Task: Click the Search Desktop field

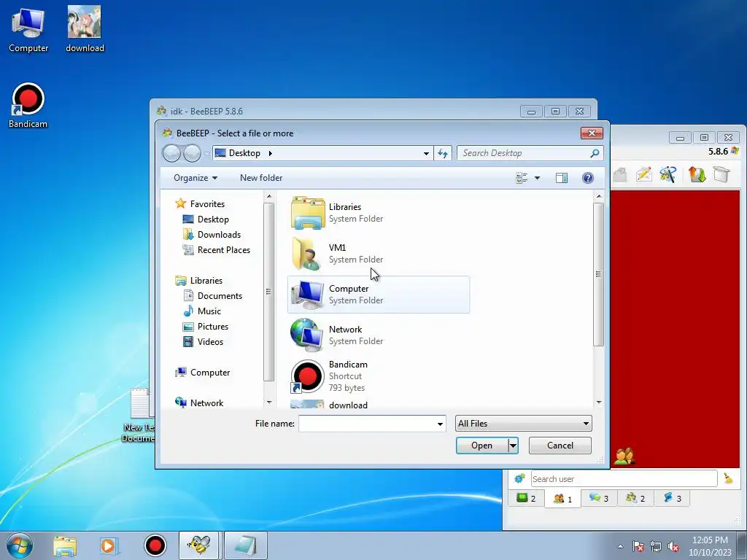Action: point(524,153)
